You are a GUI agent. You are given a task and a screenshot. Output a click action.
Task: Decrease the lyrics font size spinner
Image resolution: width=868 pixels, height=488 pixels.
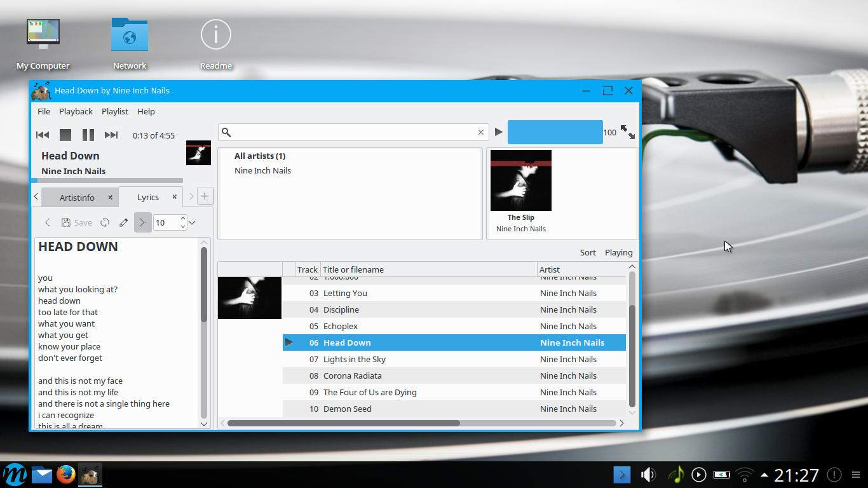tap(183, 226)
